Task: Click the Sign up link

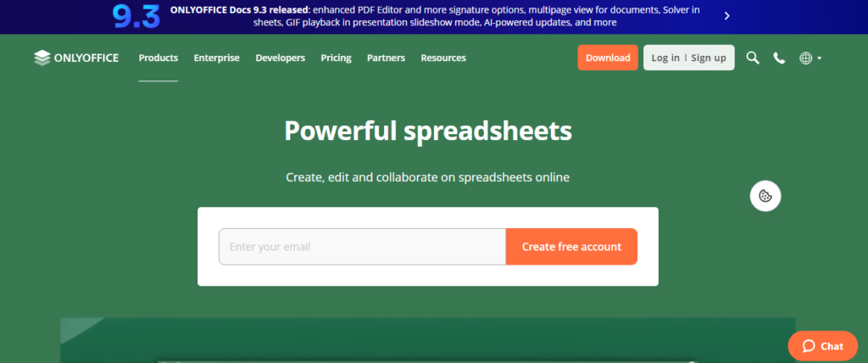Action: (709, 58)
